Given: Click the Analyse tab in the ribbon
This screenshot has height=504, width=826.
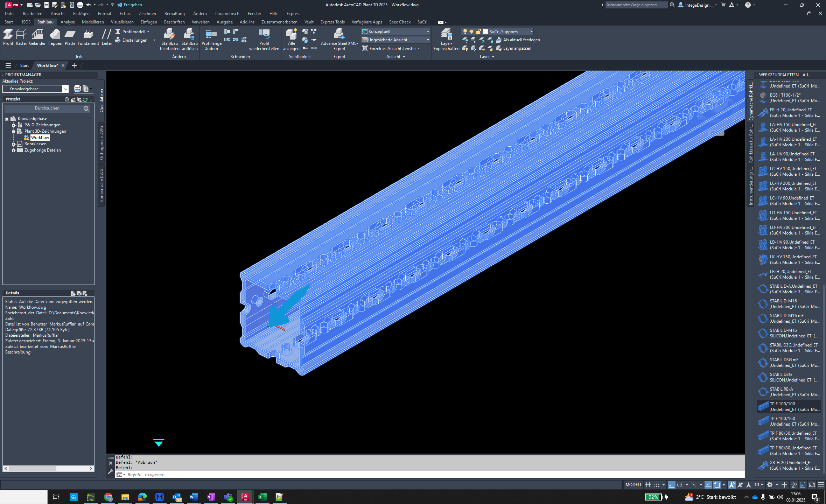Looking at the screenshot, I should 66,22.
